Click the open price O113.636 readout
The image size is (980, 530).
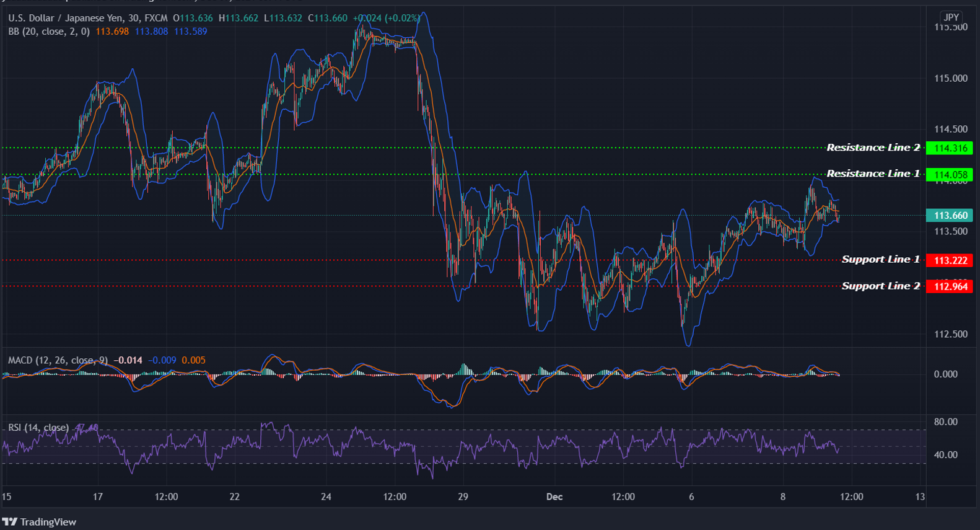pyautogui.click(x=193, y=18)
